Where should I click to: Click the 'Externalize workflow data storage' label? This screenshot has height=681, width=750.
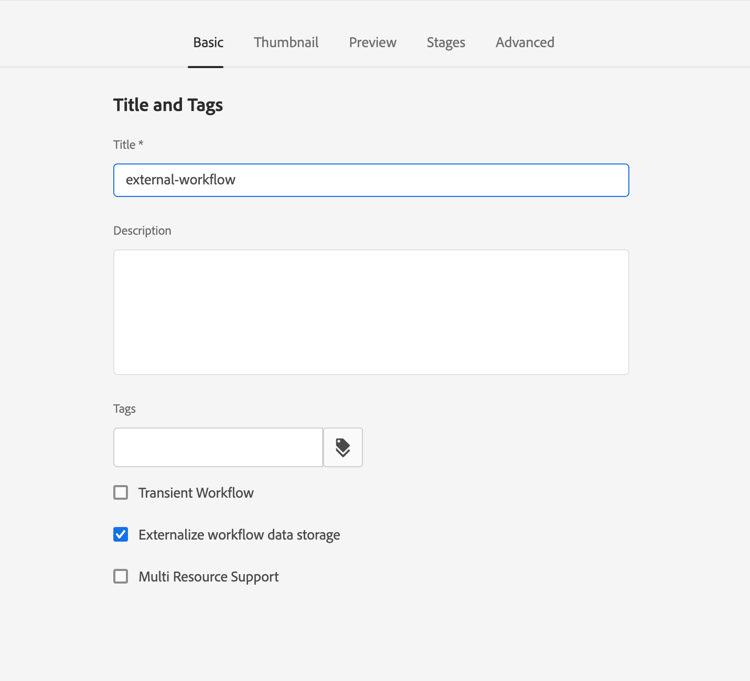tap(239, 535)
